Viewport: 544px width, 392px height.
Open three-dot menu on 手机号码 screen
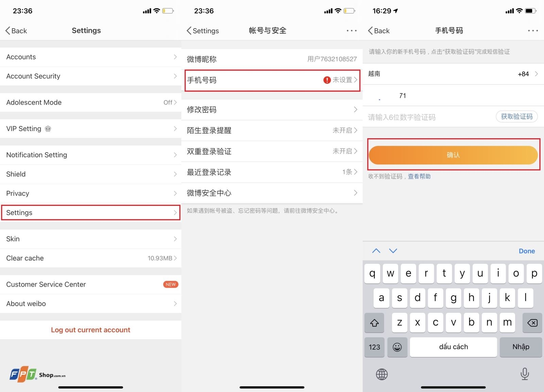pyautogui.click(x=533, y=31)
